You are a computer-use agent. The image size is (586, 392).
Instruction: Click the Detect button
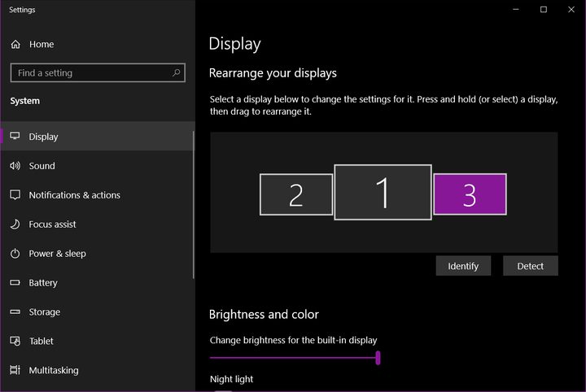click(x=531, y=266)
